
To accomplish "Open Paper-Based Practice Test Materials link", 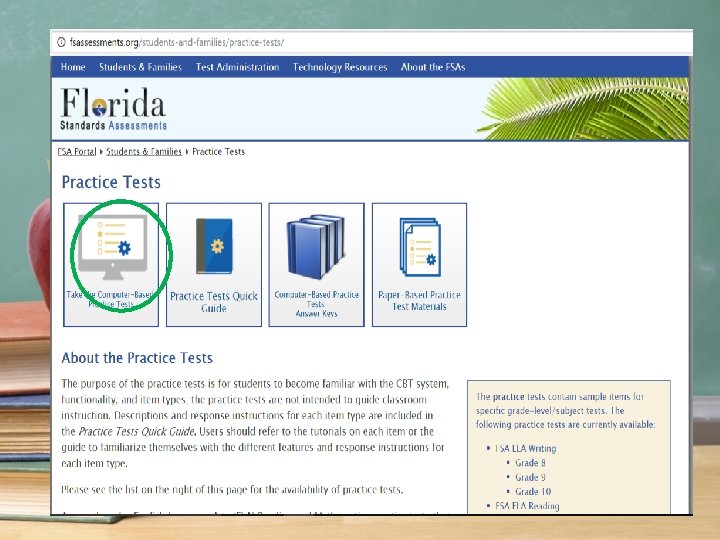I will [x=419, y=301].
